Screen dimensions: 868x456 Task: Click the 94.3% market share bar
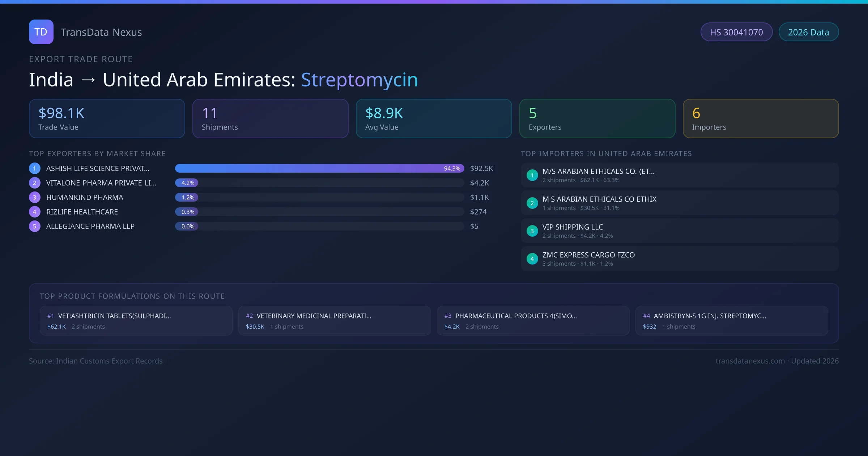[x=319, y=168]
